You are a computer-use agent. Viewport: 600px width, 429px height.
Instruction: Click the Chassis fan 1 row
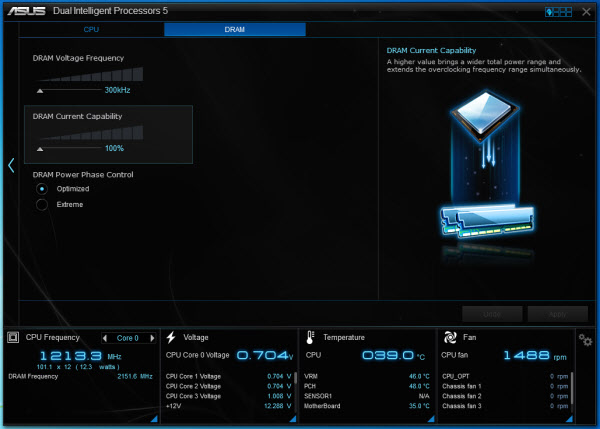pyautogui.click(x=505, y=386)
